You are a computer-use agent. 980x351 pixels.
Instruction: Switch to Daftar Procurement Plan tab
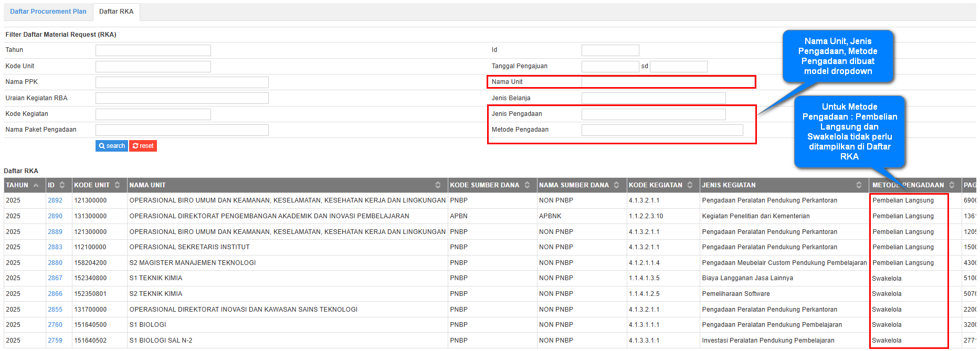[48, 12]
